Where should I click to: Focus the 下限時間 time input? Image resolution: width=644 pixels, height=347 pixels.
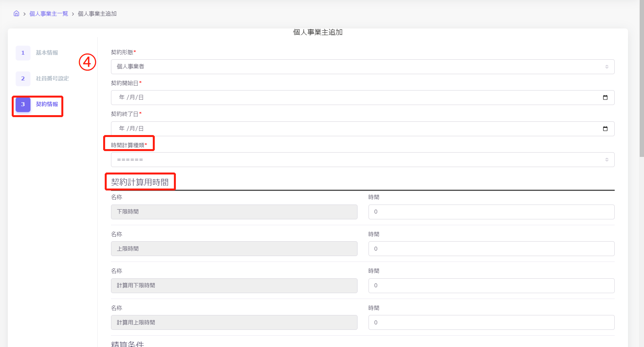[x=491, y=212]
